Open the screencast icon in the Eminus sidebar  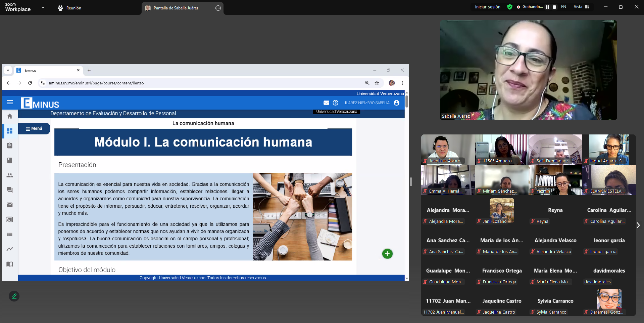click(x=10, y=219)
